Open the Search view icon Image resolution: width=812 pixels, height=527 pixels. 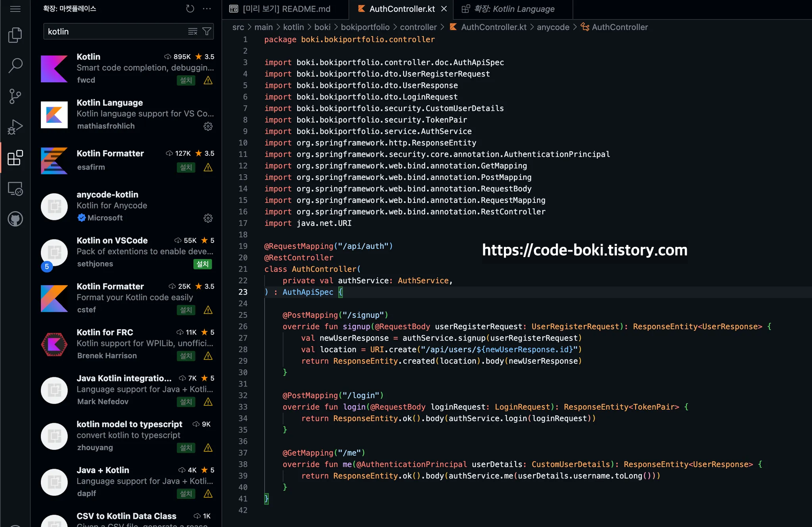[15, 65]
